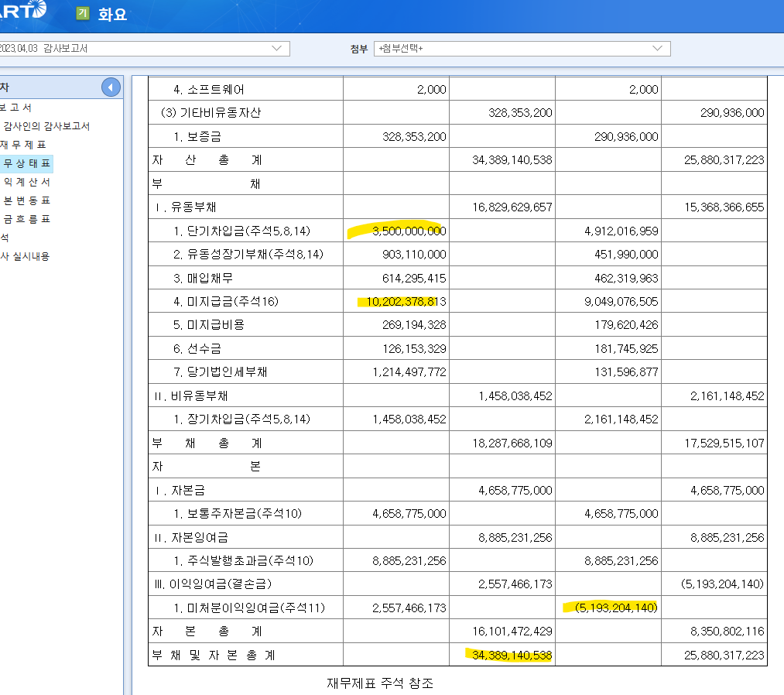Screen dimensions: 784x695
Task: Click the Ⅰ. 자본금 section label
Action: pos(180,490)
